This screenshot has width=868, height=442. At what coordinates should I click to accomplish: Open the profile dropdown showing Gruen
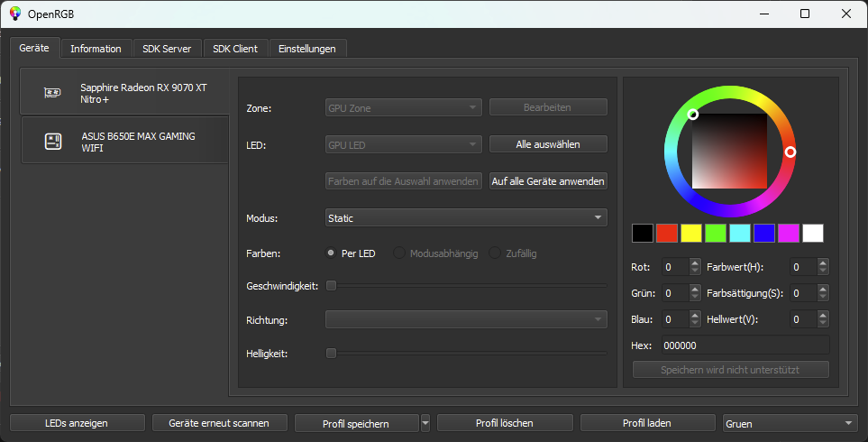790,423
